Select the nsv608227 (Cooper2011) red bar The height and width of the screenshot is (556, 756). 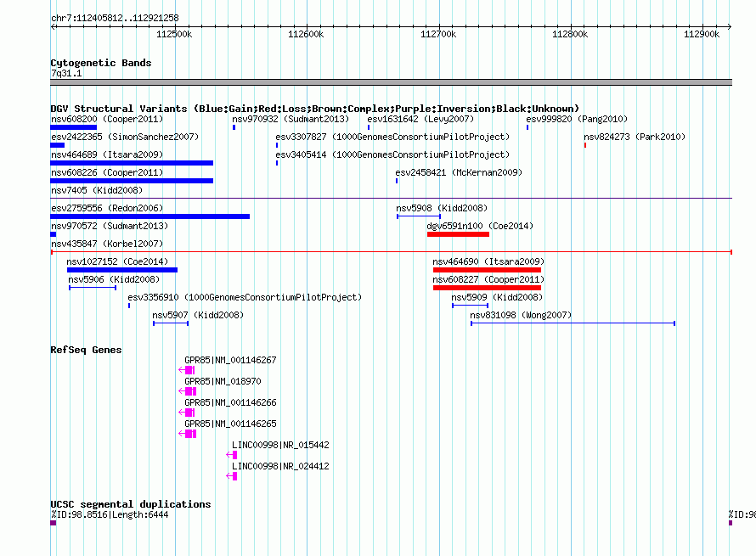487,288
